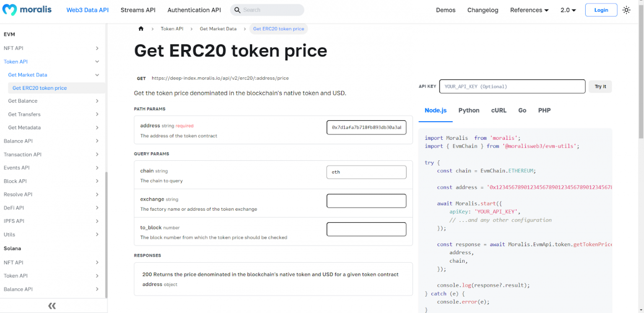Image resolution: width=644 pixels, height=313 pixels.
Task: Collapse the sidebar using the double-chevron icon
Action: tap(52, 305)
